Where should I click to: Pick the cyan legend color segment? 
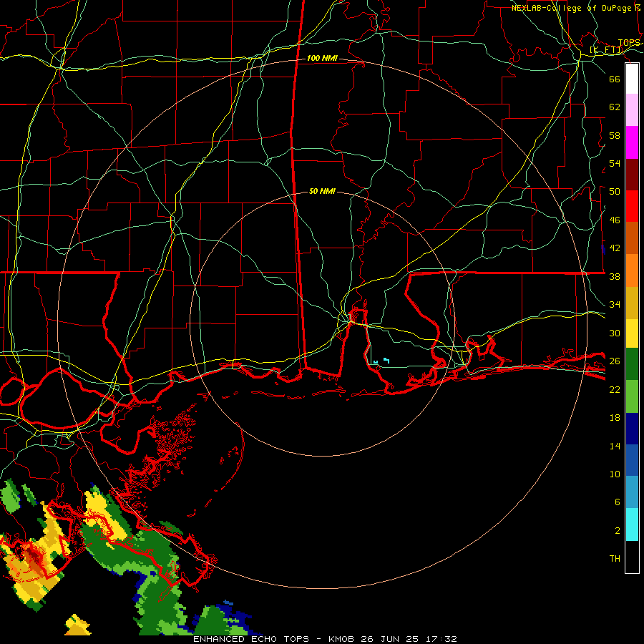pyautogui.click(x=632, y=525)
